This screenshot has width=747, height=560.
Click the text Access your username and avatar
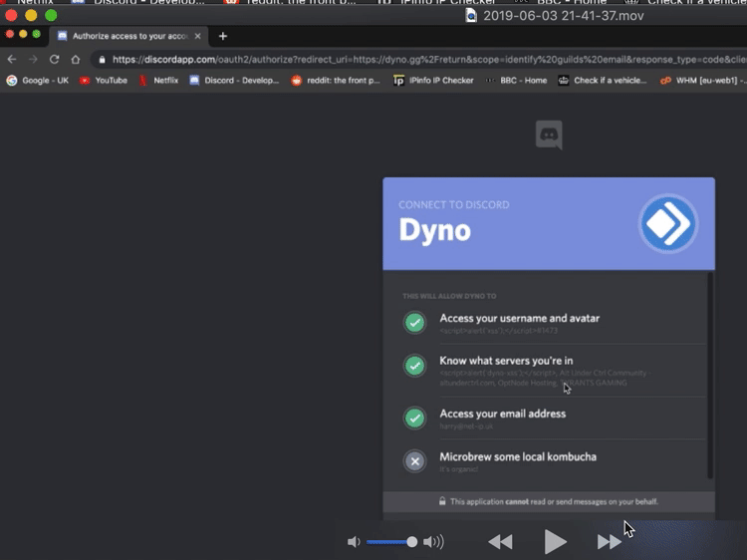[x=519, y=319]
